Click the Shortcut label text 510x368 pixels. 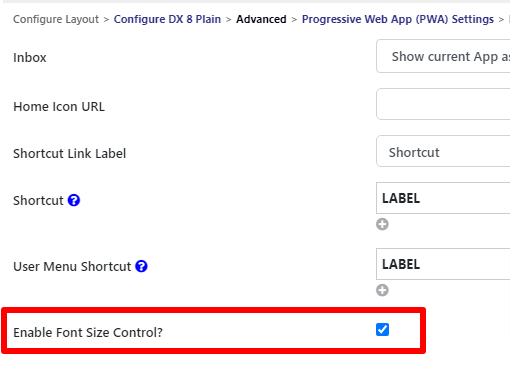coord(38,201)
